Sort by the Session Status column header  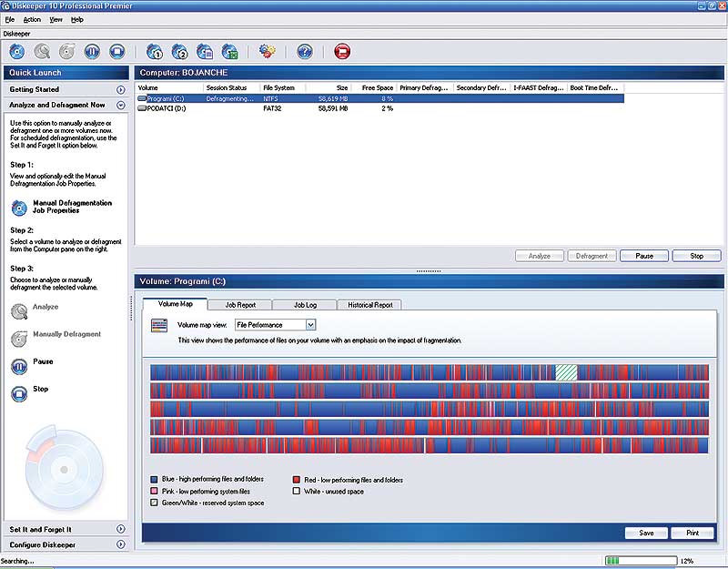coord(232,87)
